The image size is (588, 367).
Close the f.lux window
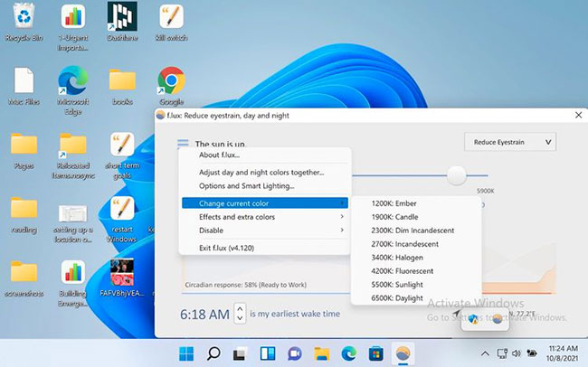579,115
